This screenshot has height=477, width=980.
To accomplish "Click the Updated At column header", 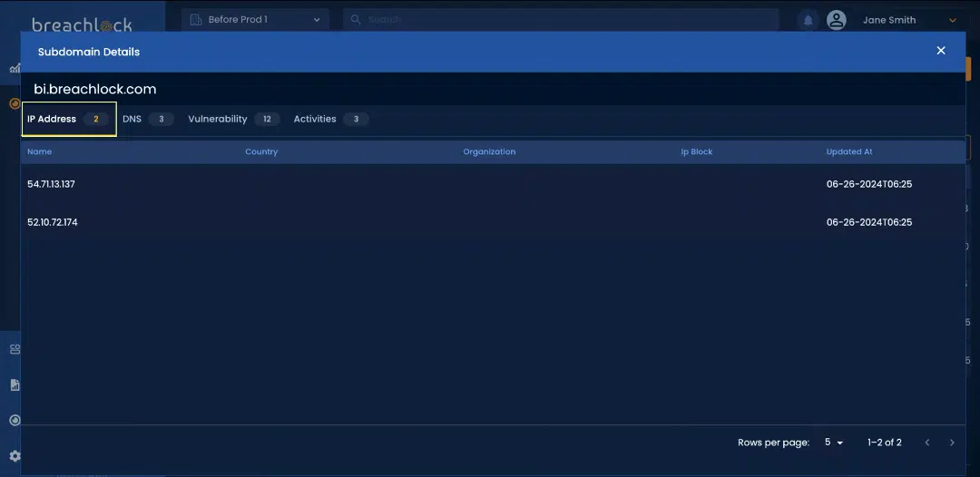I will (849, 151).
